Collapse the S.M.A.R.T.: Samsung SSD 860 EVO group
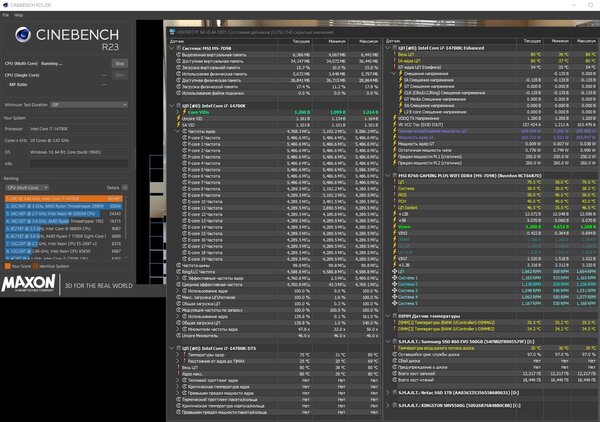 (388, 341)
